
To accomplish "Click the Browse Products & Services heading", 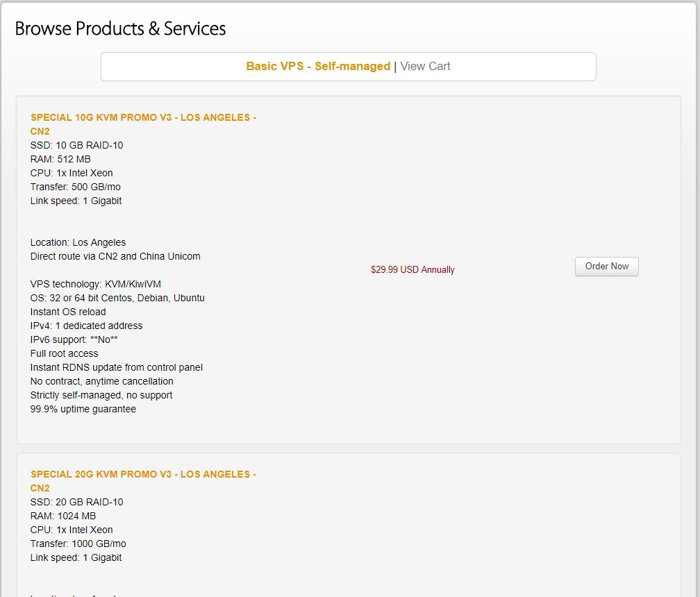I will click(120, 28).
